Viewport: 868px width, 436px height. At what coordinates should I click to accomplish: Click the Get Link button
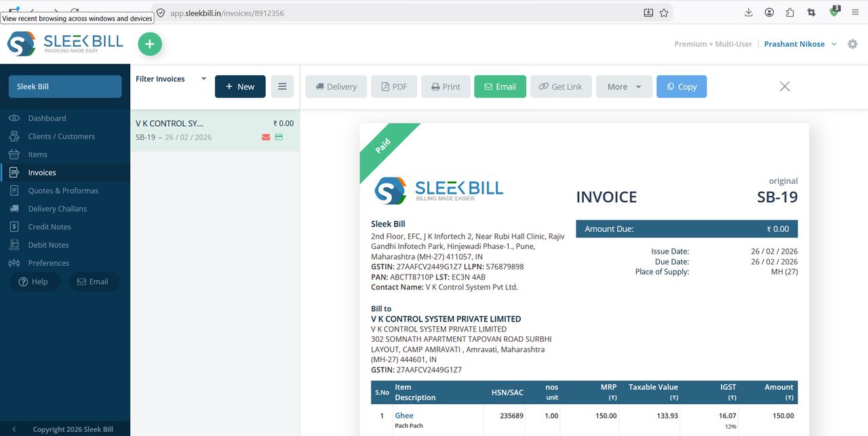click(561, 87)
